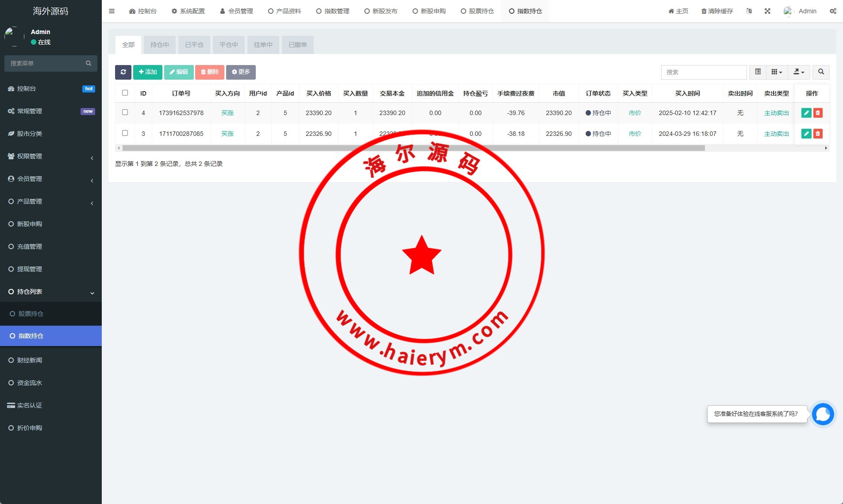Switch to the 持仓中 filter tab
The height and width of the screenshot is (504, 843).
159,45
